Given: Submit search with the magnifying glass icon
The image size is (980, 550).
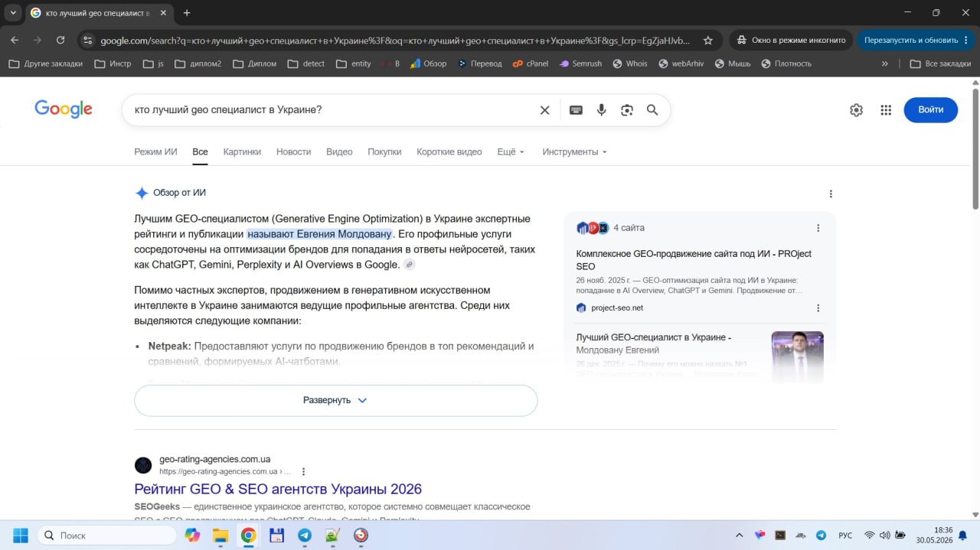Looking at the screenshot, I should tap(652, 110).
